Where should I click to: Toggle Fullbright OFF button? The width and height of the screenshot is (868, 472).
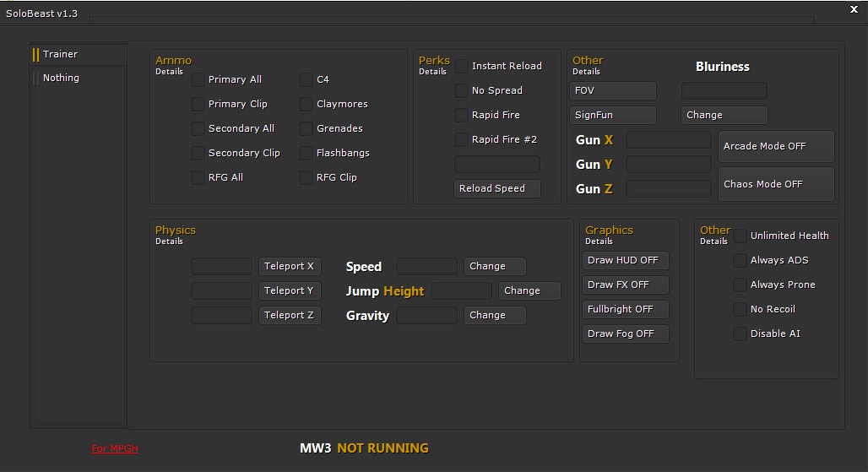tap(626, 309)
